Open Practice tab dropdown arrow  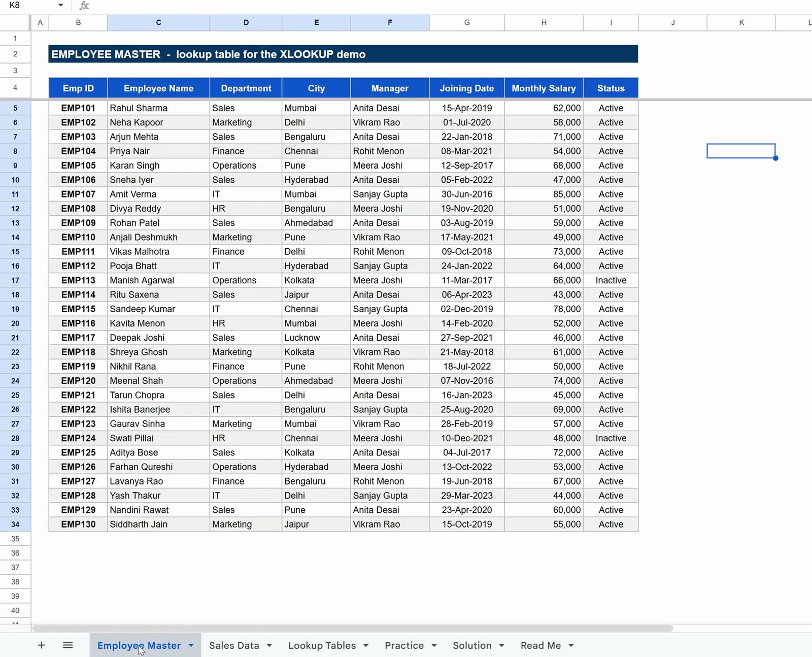434,645
